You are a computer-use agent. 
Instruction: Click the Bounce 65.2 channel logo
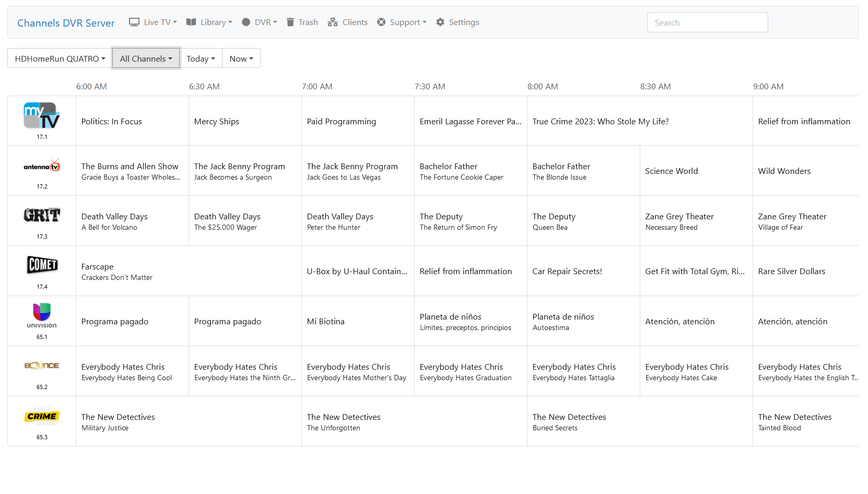[x=42, y=366]
